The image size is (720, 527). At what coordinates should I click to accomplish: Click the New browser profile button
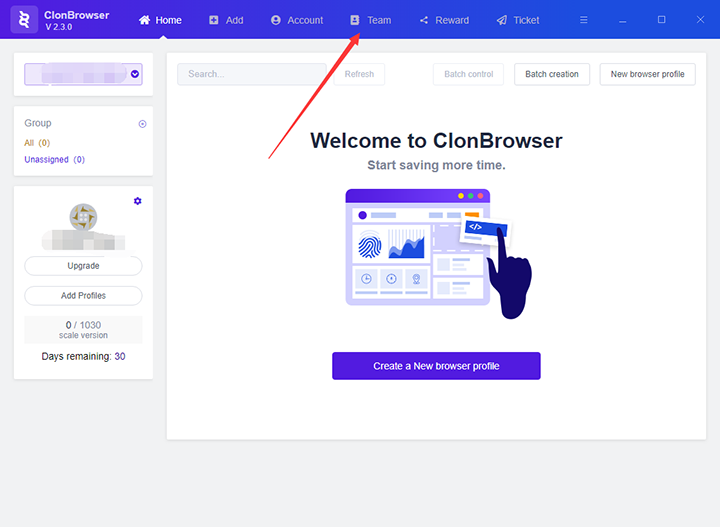647,74
